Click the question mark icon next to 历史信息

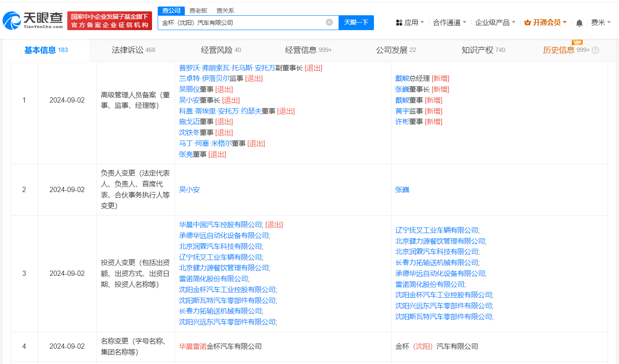(x=595, y=50)
